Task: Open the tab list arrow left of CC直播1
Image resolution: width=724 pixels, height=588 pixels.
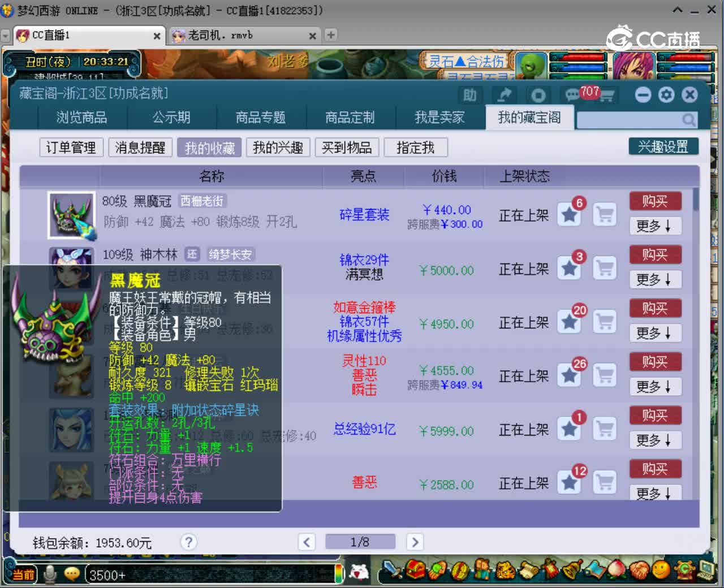Action: tap(6, 36)
